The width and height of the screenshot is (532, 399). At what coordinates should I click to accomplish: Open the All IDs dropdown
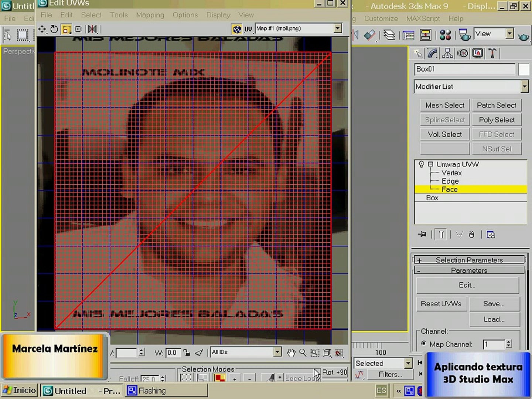coord(277,352)
